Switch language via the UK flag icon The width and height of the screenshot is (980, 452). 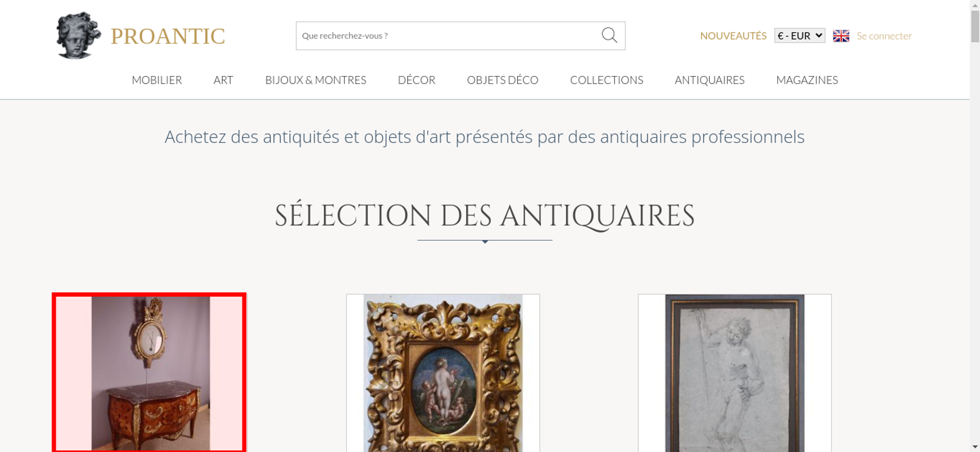[x=841, y=36]
